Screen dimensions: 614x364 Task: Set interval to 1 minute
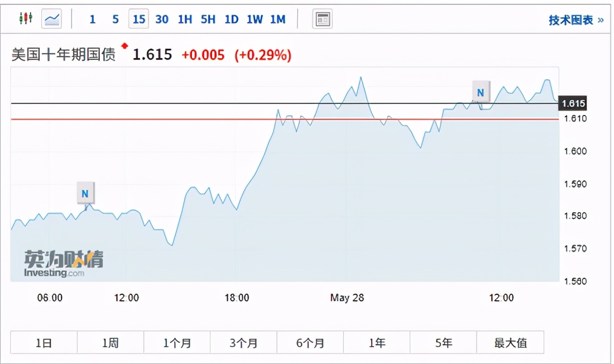coord(93,20)
